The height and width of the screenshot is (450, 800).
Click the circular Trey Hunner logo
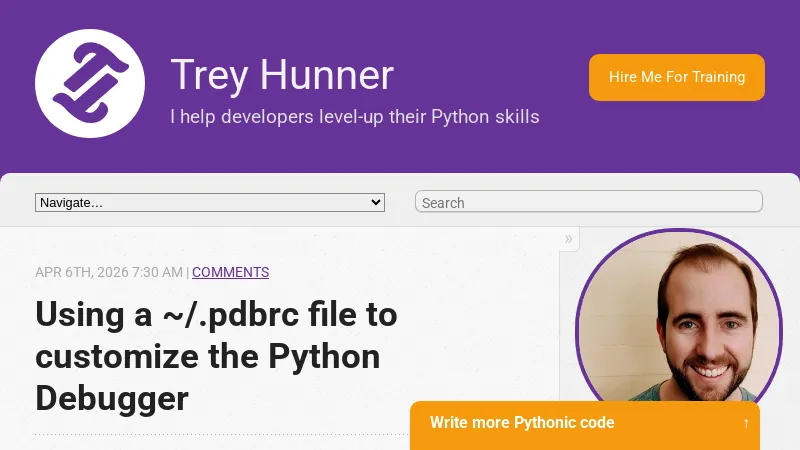[91, 83]
